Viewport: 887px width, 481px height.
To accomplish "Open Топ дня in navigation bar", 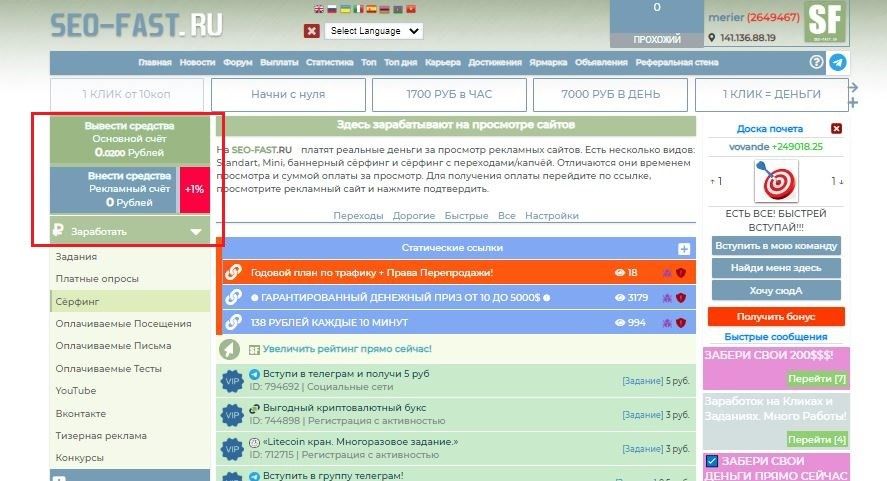I will tap(401, 62).
